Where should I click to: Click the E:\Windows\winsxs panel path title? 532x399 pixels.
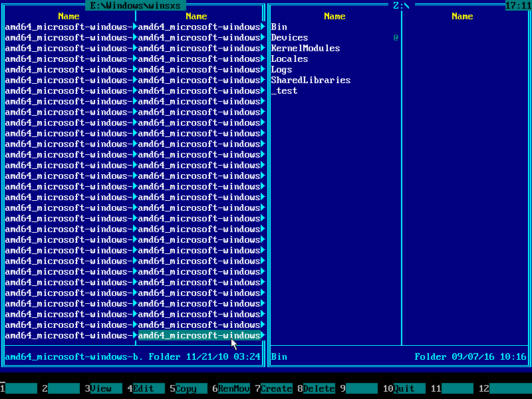[x=136, y=5]
